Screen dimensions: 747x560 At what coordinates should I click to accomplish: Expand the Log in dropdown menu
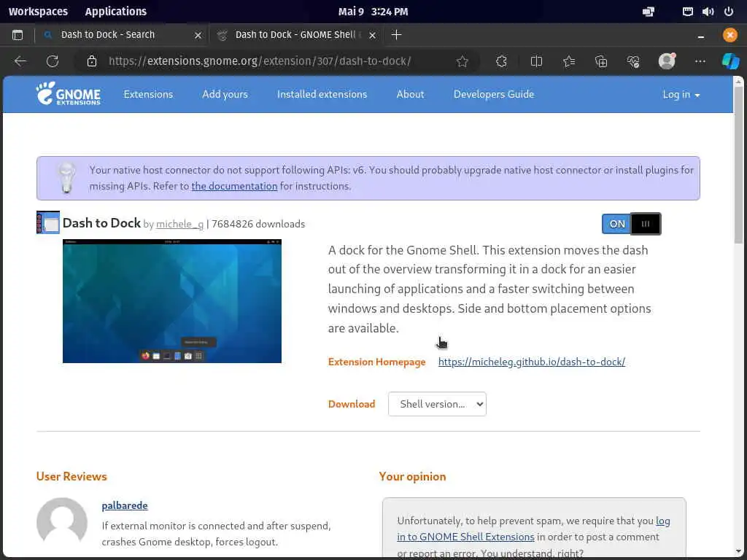(681, 94)
